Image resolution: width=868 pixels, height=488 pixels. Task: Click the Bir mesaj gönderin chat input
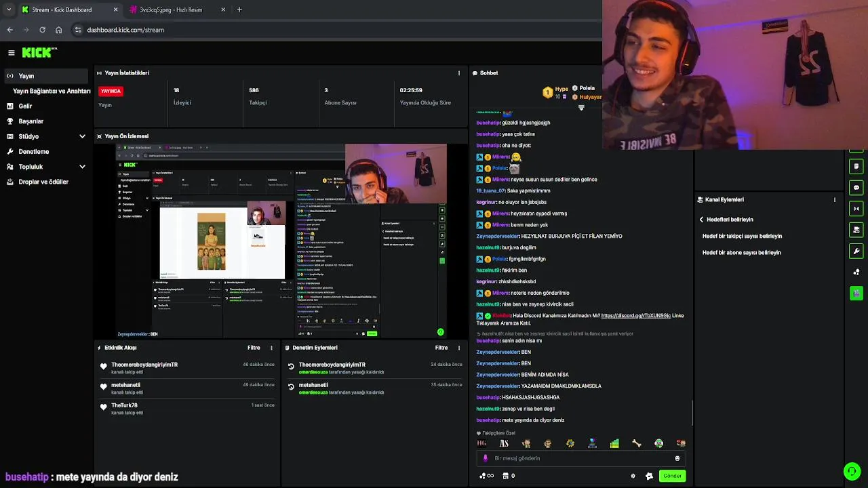(x=581, y=458)
